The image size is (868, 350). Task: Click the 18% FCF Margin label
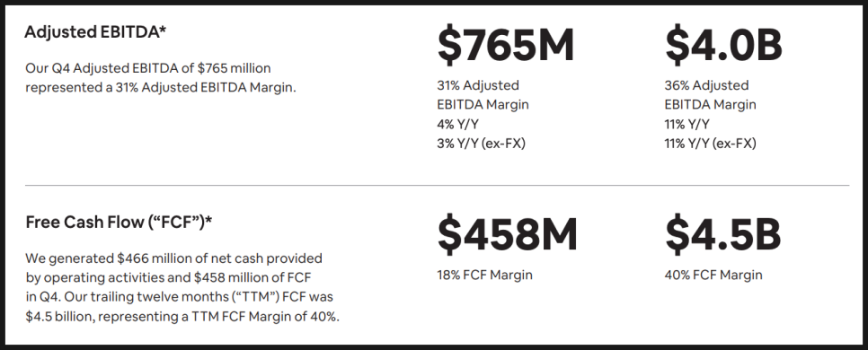(484, 275)
